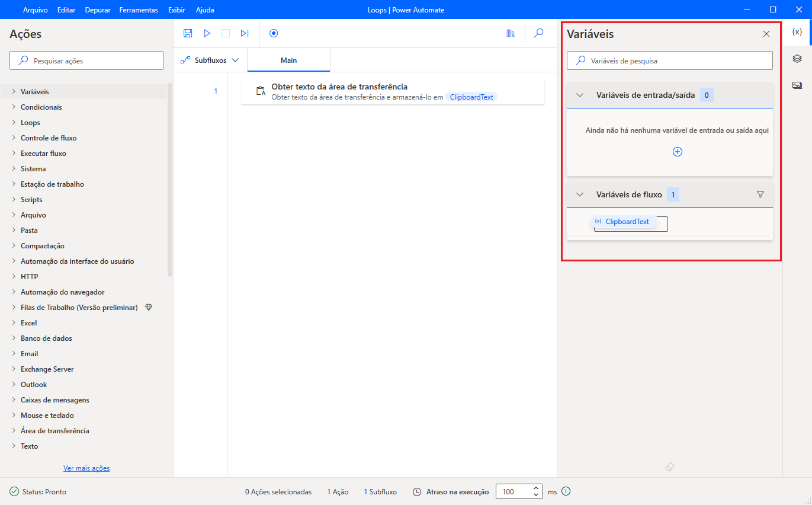812x505 pixels.
Task: Expand the Excel actions group
Action: [x=14, y=323]
